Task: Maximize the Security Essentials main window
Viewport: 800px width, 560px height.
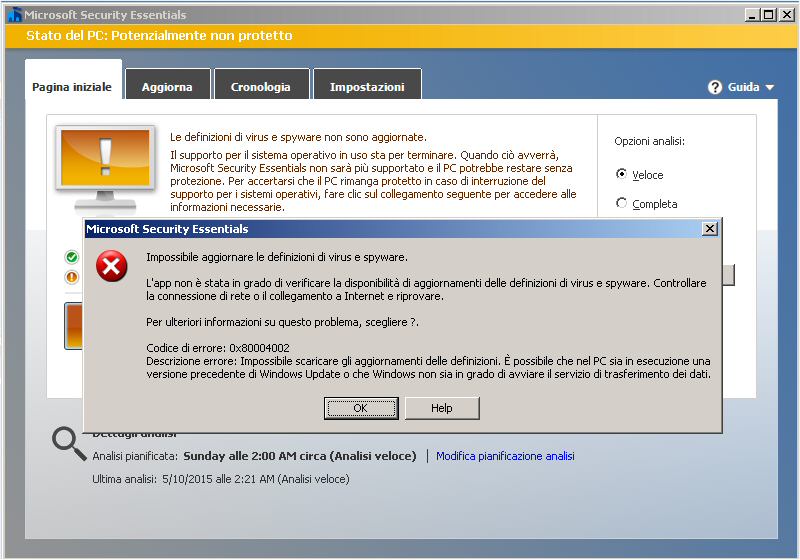Action: [x=768, y=15]
